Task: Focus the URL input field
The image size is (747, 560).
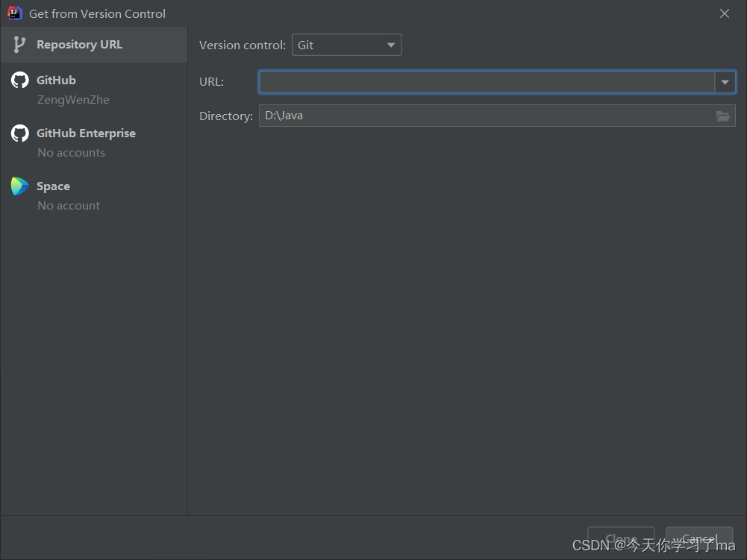Action: [x=487, y=82]
